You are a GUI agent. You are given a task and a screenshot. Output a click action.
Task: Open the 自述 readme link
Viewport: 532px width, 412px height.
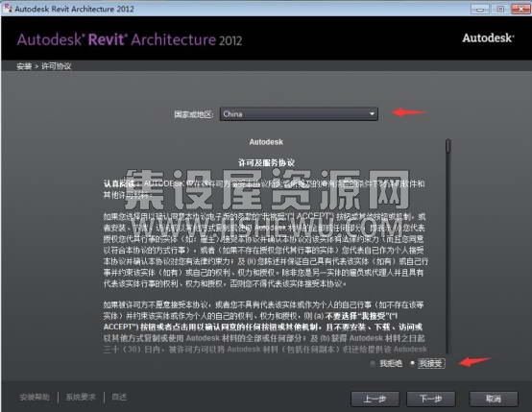click(x=119, y=397)
